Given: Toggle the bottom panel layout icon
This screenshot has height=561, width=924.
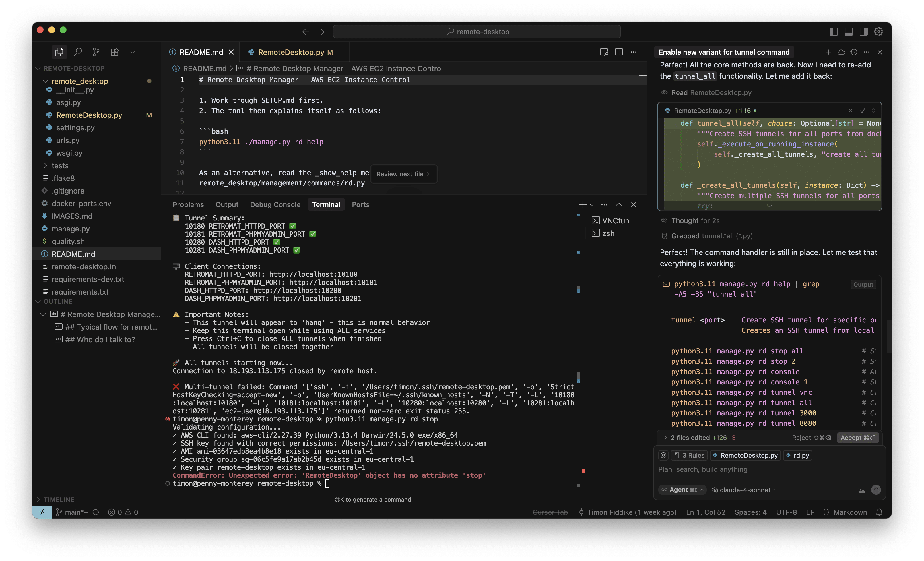Looking at the screenshot, I should [x=849, y=32].
